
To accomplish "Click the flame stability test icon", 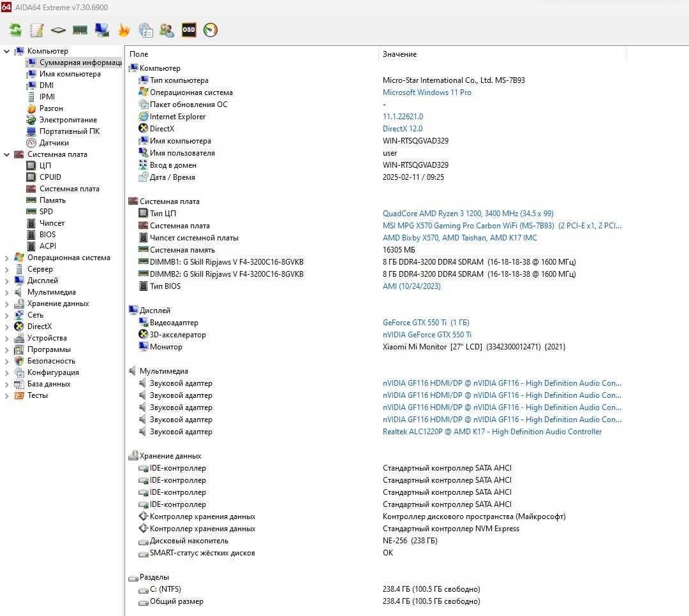I will 124,30.
